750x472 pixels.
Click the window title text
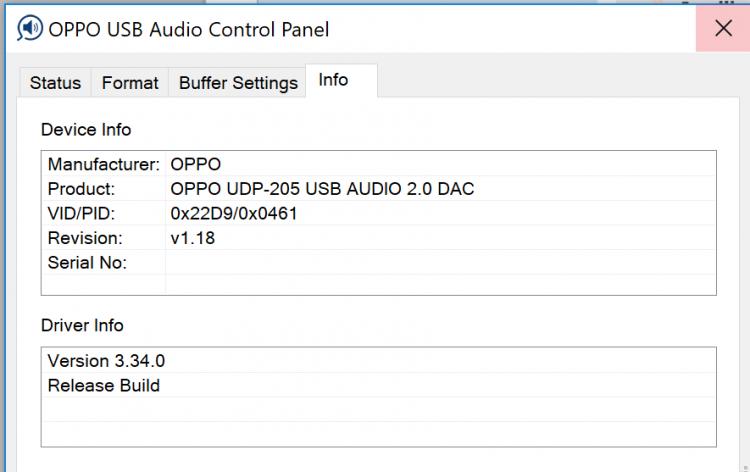[x=189, y=29]
